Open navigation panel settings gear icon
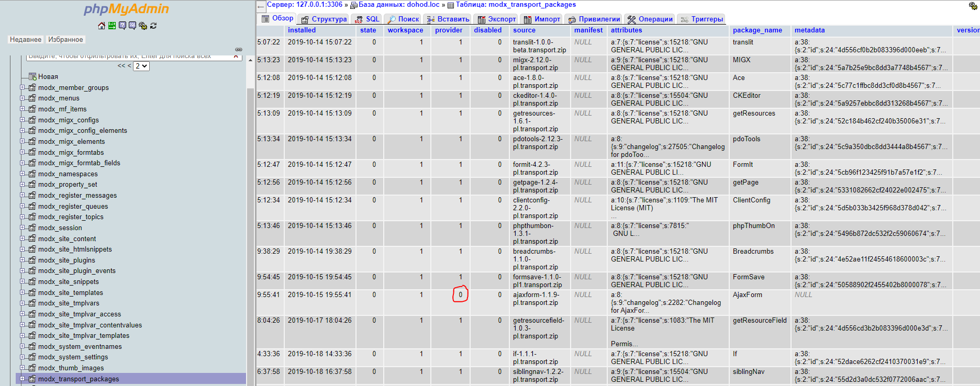The height and width of the screenshot is (386, 980). pyautogui.click(x=143, y=26)
